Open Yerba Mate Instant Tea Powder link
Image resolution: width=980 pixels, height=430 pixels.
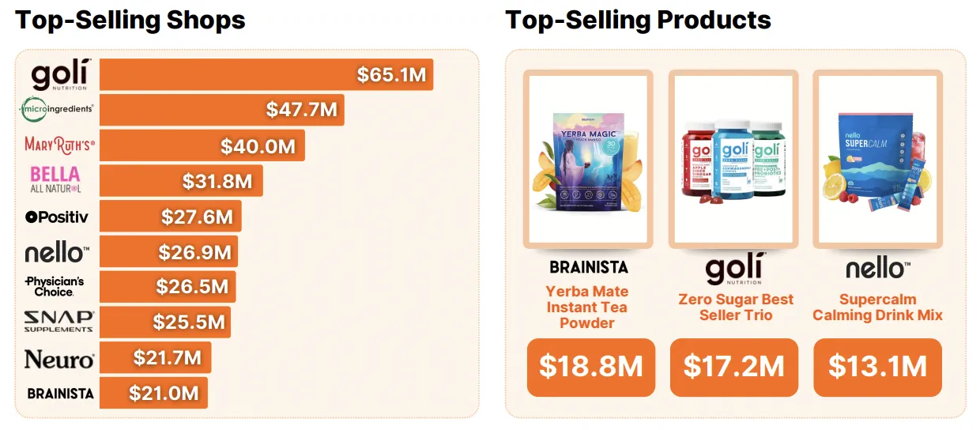587,307
